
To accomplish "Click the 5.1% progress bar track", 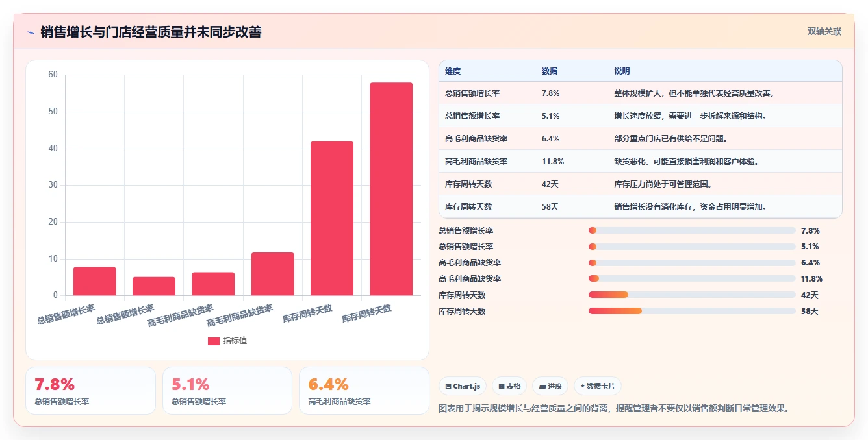I will (x=692, y=247).
